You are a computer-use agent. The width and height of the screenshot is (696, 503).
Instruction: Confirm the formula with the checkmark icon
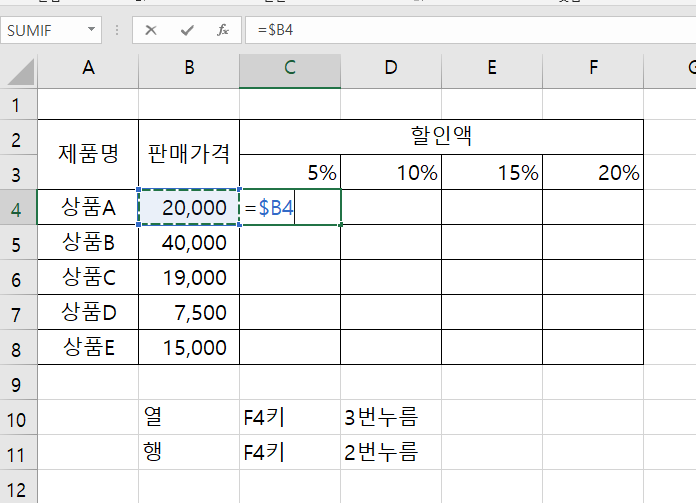point(187,30)
